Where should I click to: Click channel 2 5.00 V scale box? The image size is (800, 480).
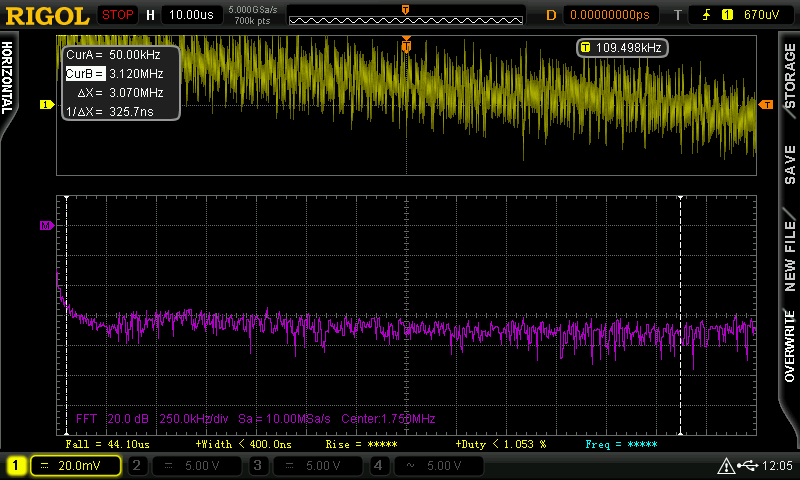tap(196, 465)
